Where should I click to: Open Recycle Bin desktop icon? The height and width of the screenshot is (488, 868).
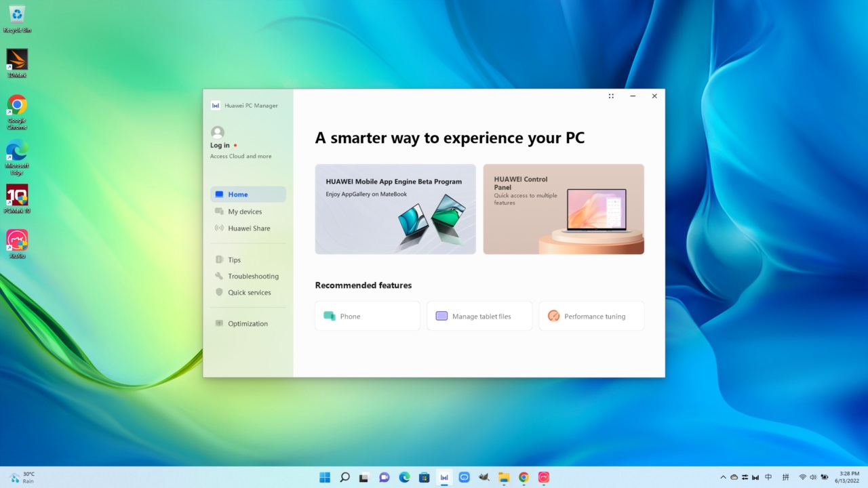[x=17, y=19]
